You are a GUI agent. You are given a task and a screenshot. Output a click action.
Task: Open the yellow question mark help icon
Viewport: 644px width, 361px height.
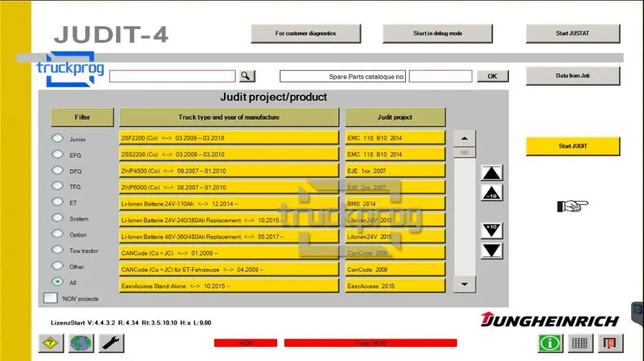pos(51,343)
